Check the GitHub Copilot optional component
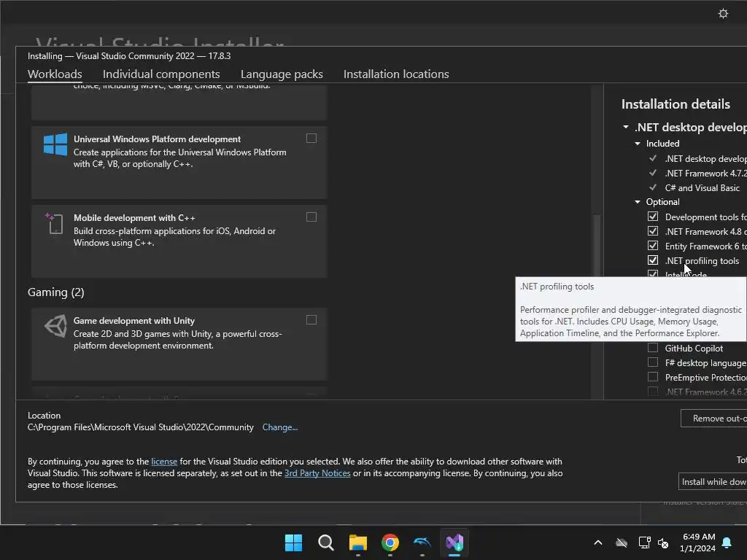 click(653, 348)
